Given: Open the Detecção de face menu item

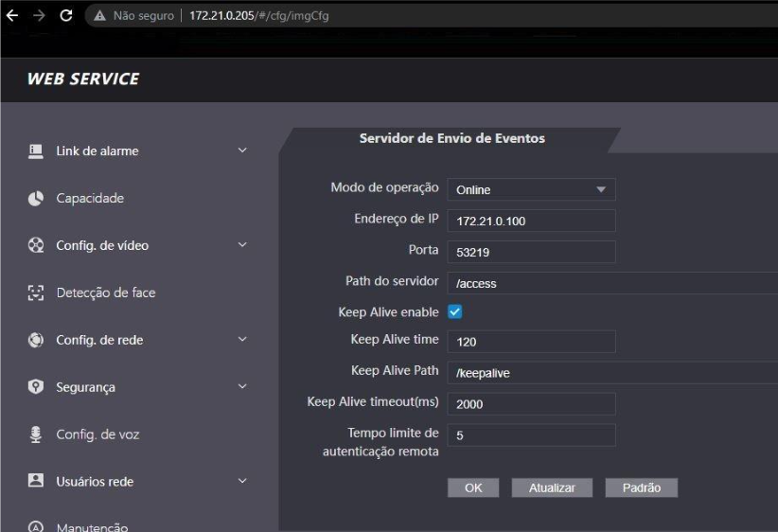Looking at the screenshot, I should coord(105,293).
